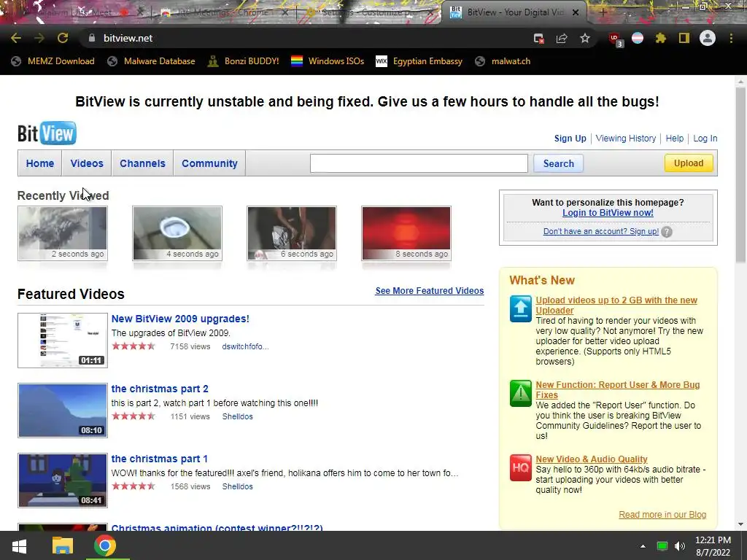Image resolution: width=747 pixels, height=560 pixels.
Task: Open File Explorer from the taskbar
Action: [63, 545]
